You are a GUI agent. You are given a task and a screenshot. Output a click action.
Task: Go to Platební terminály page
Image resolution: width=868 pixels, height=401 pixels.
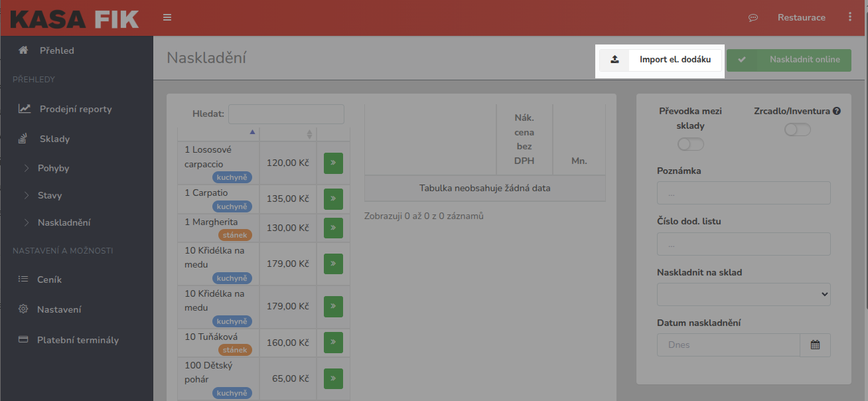(78, 340)
